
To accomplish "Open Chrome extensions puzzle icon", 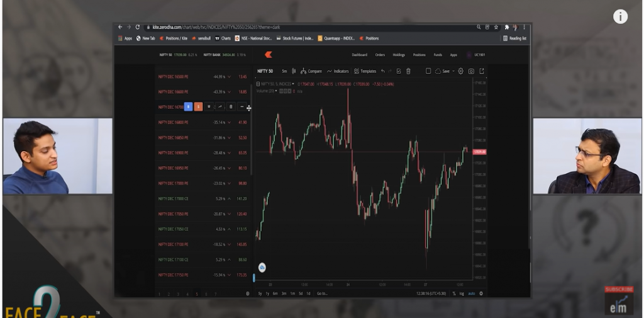I will [x=507, y=27].
